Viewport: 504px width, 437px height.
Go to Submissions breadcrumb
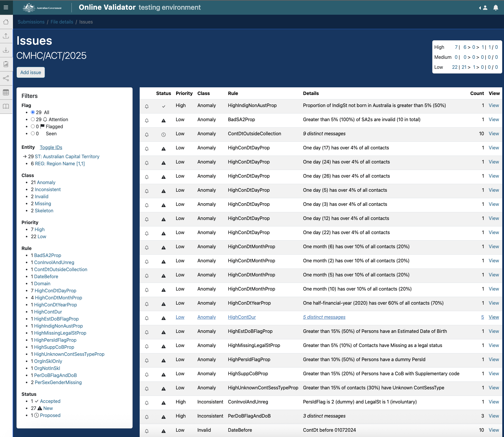tap(31, 22)
